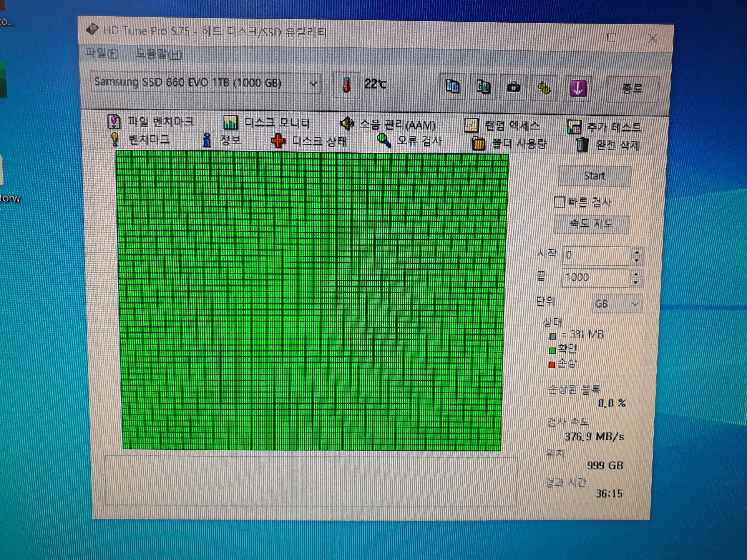This screenshot has height=560, width=747.
Task: Open the 추가 테스트 tab
Action: tap(604, 127)
